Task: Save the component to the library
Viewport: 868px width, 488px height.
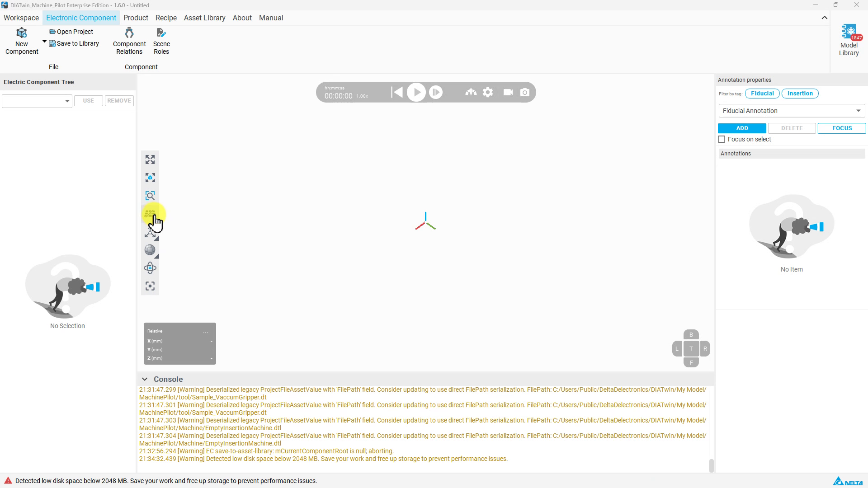Action: pyautogui.click(x=74, y=43)
